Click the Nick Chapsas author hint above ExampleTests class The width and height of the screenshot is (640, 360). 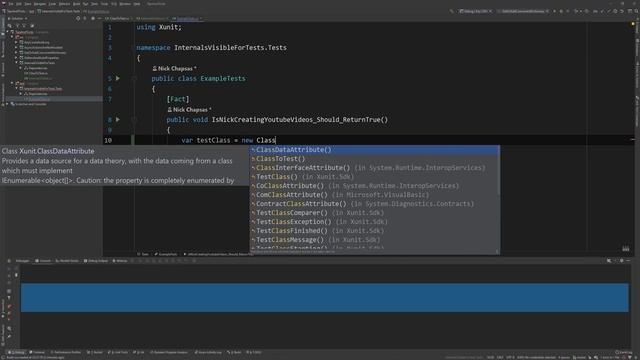[x=174, y=69]
